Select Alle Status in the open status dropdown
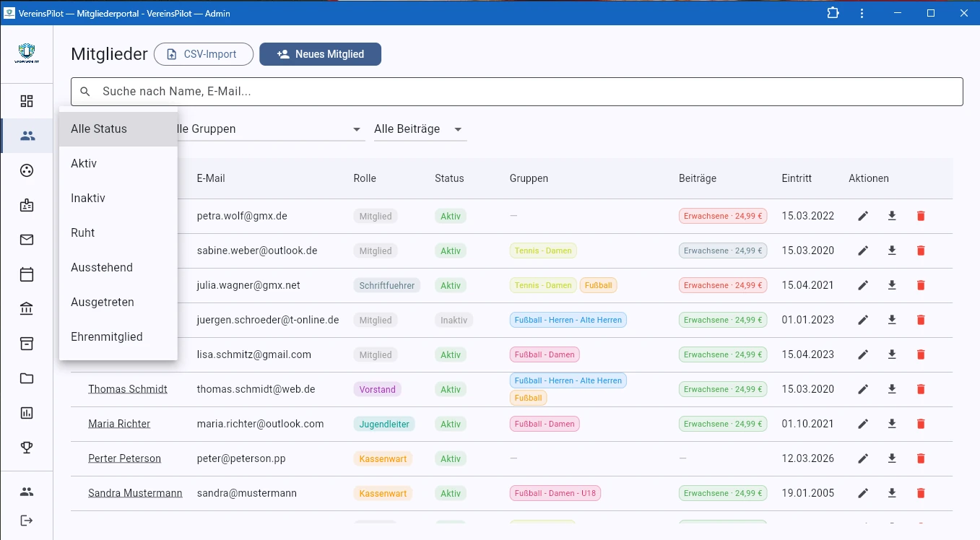The width and height of the screenshot is (980, 540). 99,129
